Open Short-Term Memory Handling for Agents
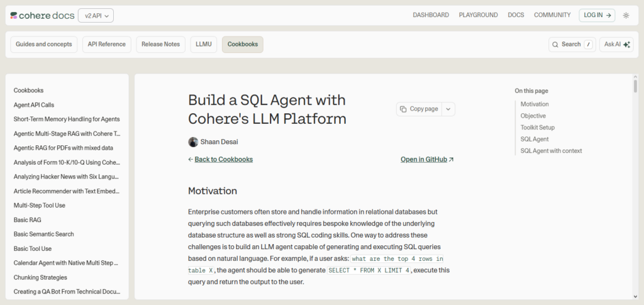The image size is (644, 305). [x=67, y=119]
